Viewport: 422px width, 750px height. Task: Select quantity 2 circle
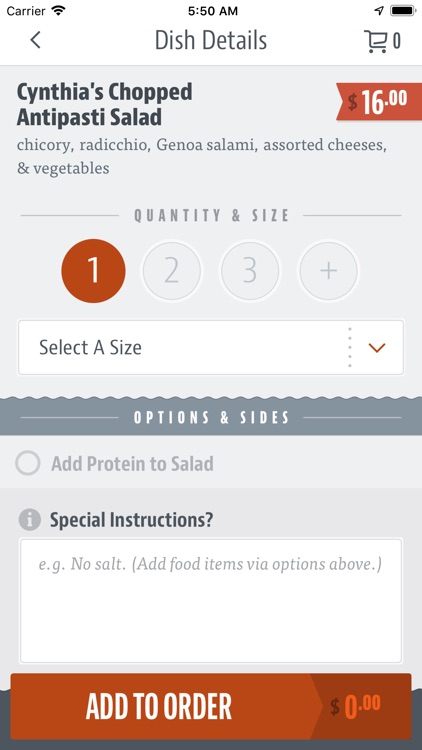pyautogui.click(x=172, y=271)
